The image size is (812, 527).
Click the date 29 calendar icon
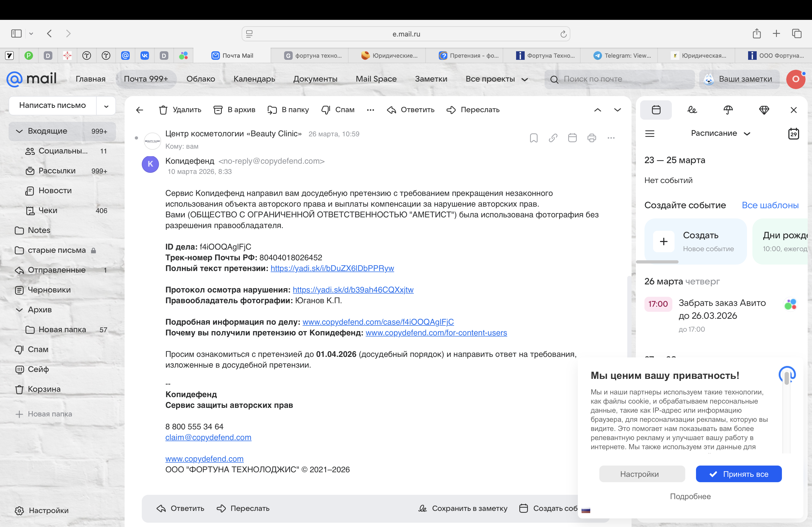pyautogui.click(x=793, y=133)
